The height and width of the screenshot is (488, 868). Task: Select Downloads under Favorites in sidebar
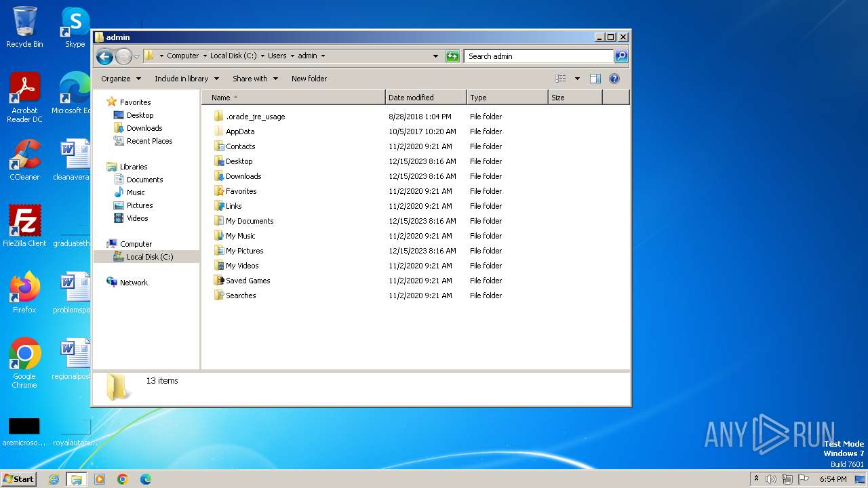coord(144,128)
